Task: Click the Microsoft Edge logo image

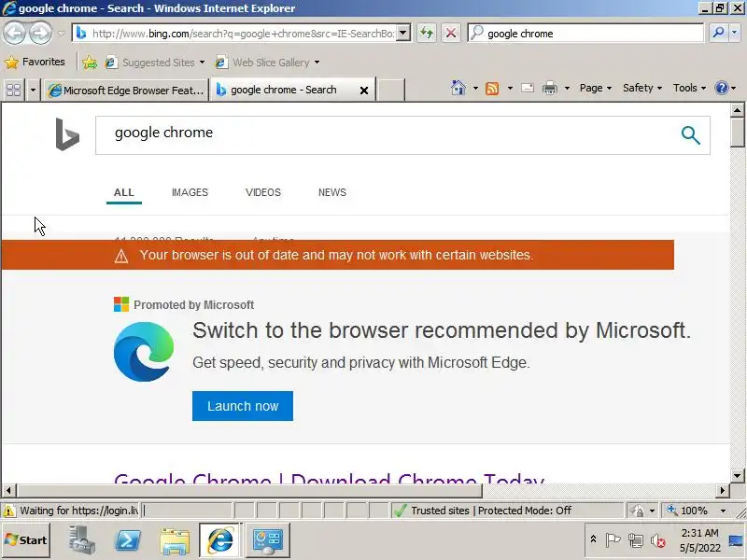Action: pos(144,352)
